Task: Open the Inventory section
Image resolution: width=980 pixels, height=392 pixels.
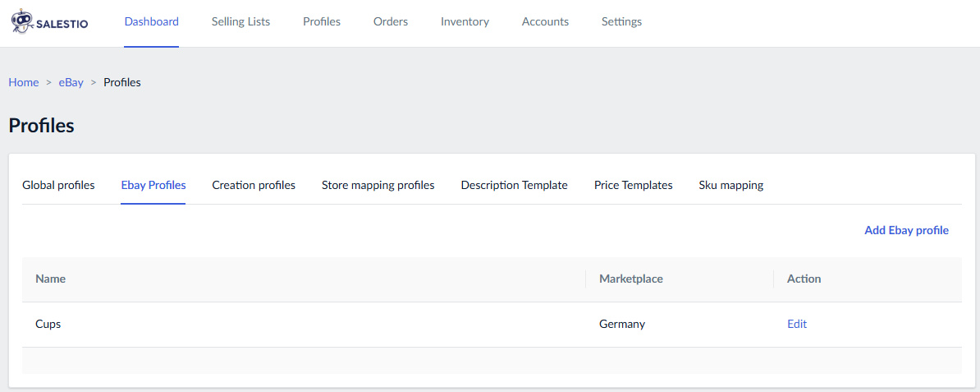Action: pos(465,22)
